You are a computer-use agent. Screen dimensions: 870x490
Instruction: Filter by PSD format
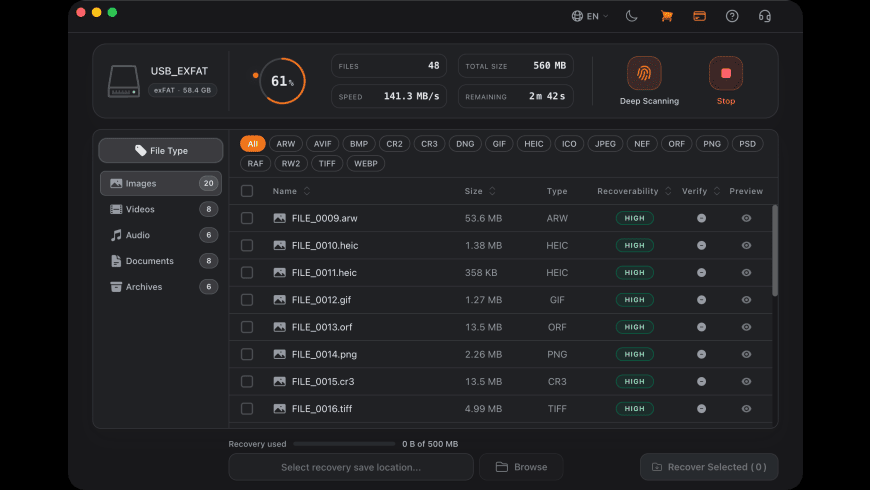[x=747, y=144]
